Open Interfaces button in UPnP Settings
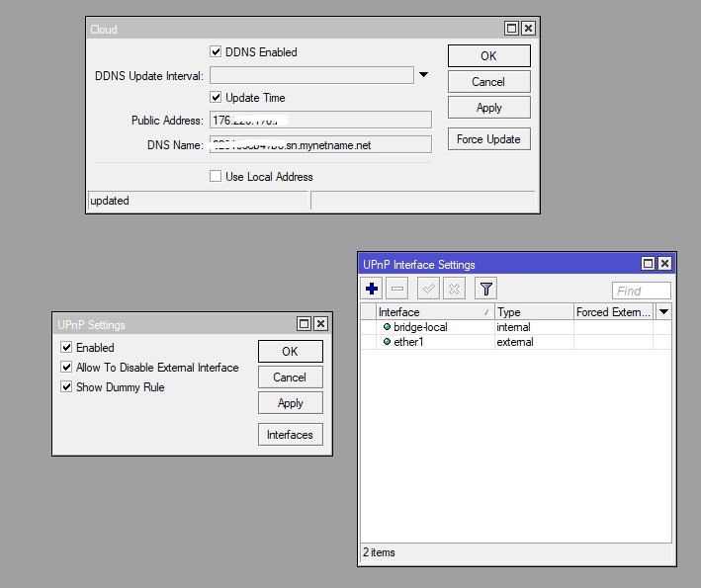This screenshot has width=701, height=588. coord(290,434)
